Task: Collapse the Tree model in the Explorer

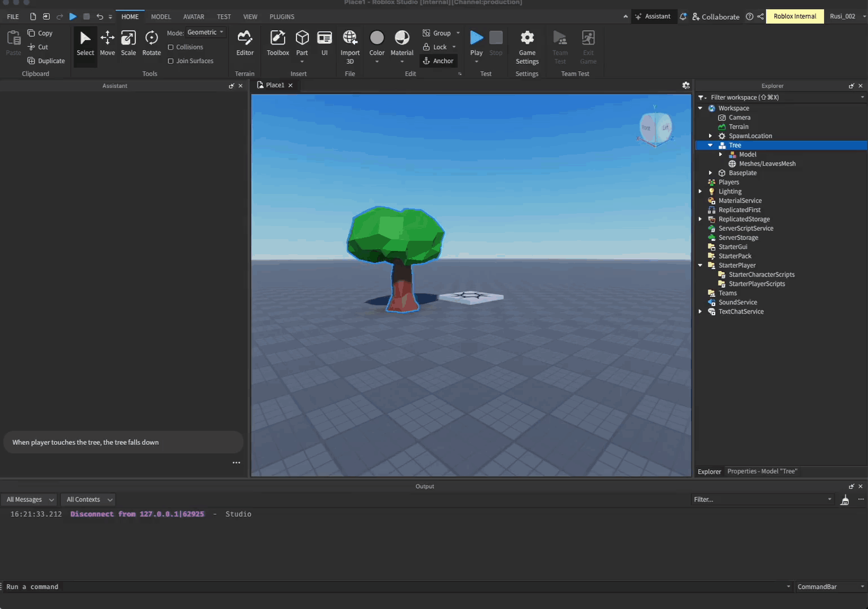Action: [x=710, y=145]
